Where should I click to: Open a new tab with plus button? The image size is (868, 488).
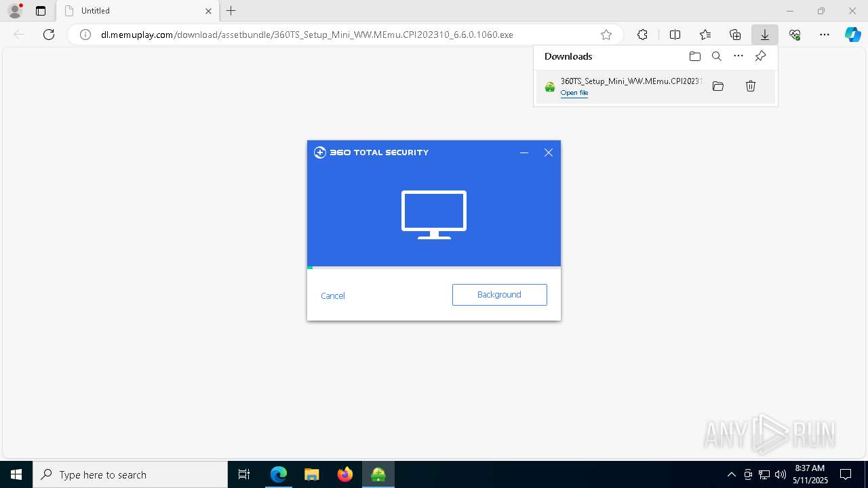[x=231, y=11]
